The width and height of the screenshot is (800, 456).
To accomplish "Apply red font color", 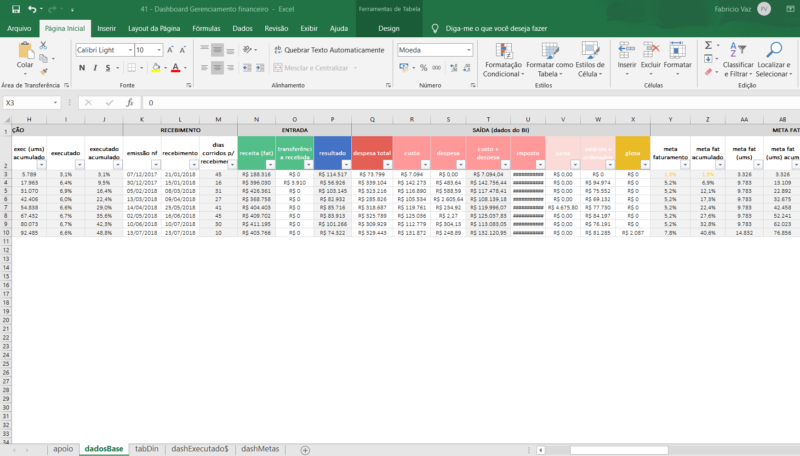I will click(176, 68).
